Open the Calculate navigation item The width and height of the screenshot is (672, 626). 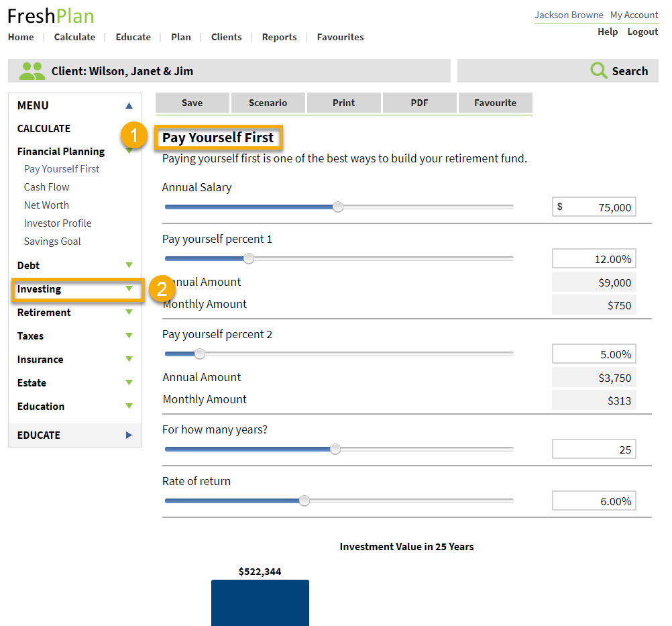pos(74,37)
